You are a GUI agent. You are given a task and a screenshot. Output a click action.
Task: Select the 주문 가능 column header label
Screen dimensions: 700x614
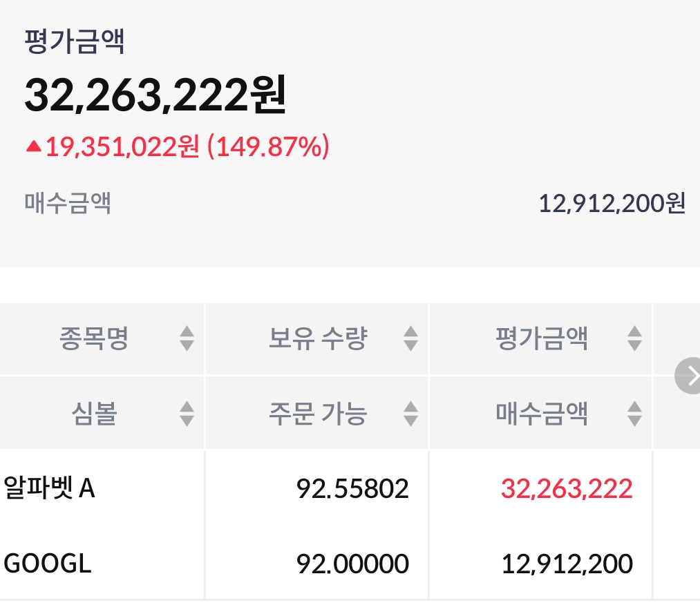click(318, 414)
